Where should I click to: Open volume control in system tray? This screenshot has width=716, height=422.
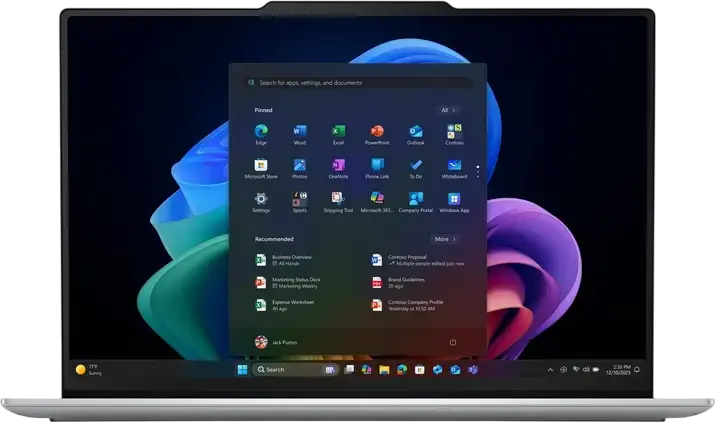click(x=586, y=369)
